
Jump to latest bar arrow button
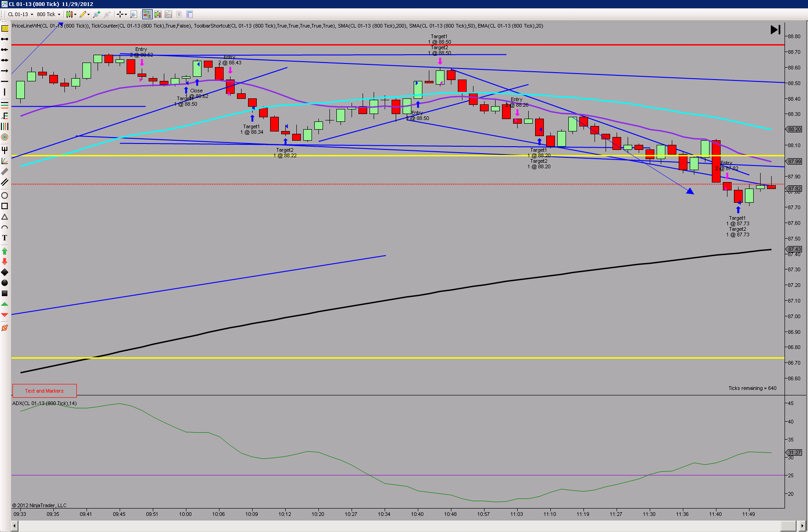coord(775,29)
